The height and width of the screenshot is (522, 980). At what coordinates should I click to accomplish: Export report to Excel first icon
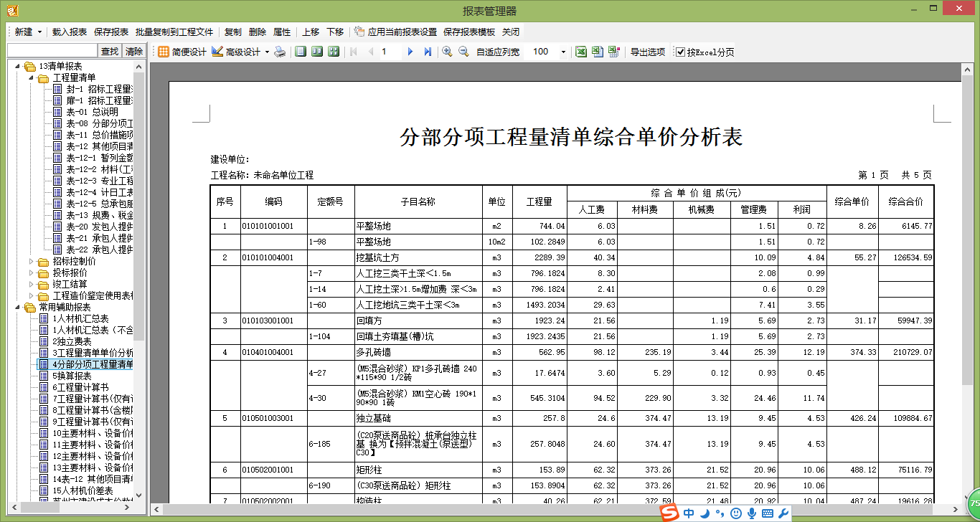[581, 52]
